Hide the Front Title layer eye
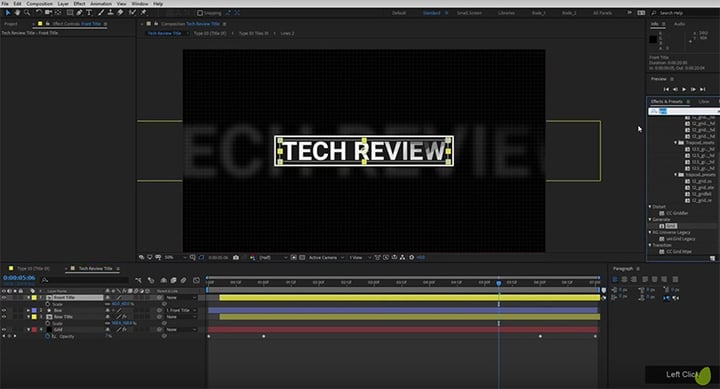The image size is (720, 389). click(x=4, y=298)
